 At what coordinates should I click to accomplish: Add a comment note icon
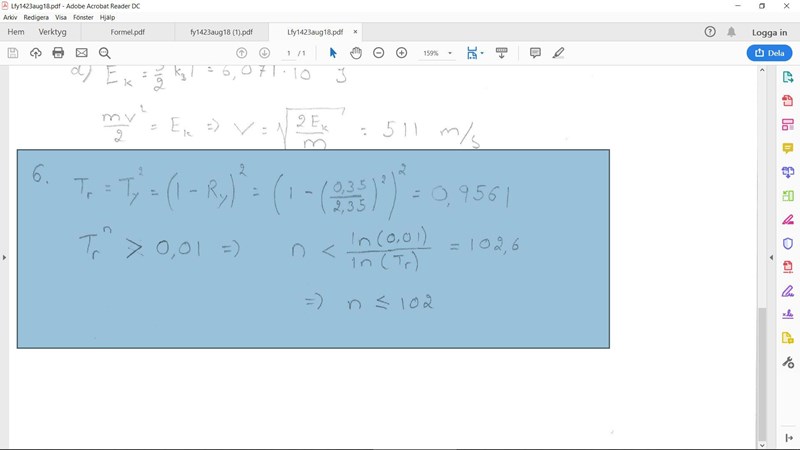coord(535,53)
